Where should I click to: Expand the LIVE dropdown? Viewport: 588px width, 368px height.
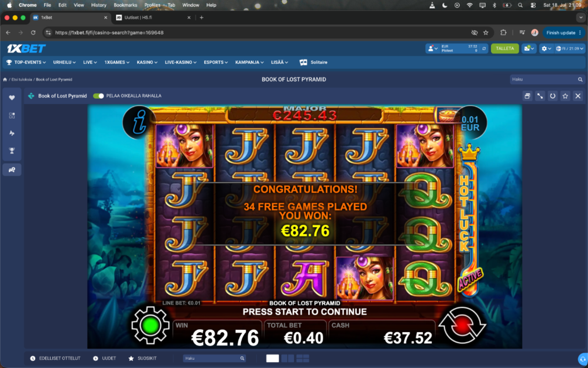tap(90, 62)
